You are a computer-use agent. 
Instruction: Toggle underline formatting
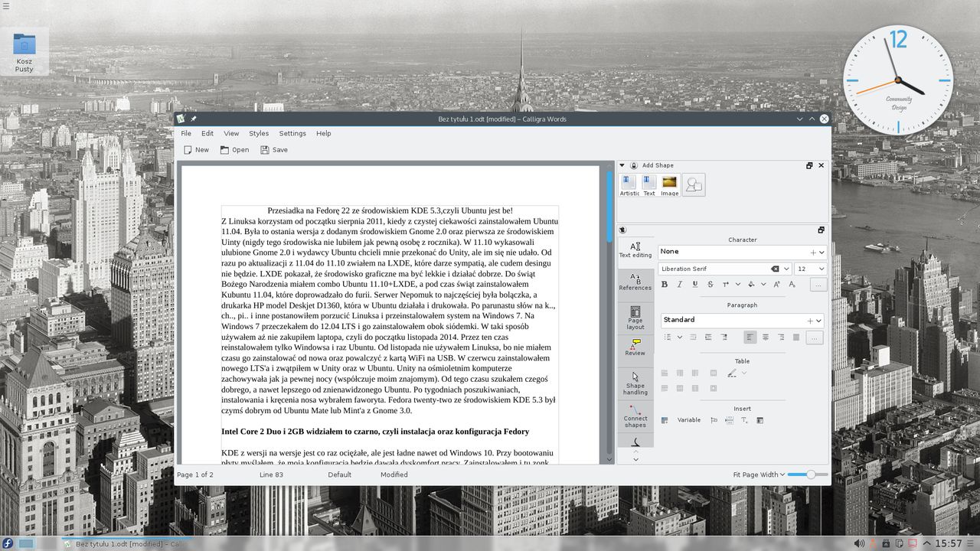click(695, 284)
